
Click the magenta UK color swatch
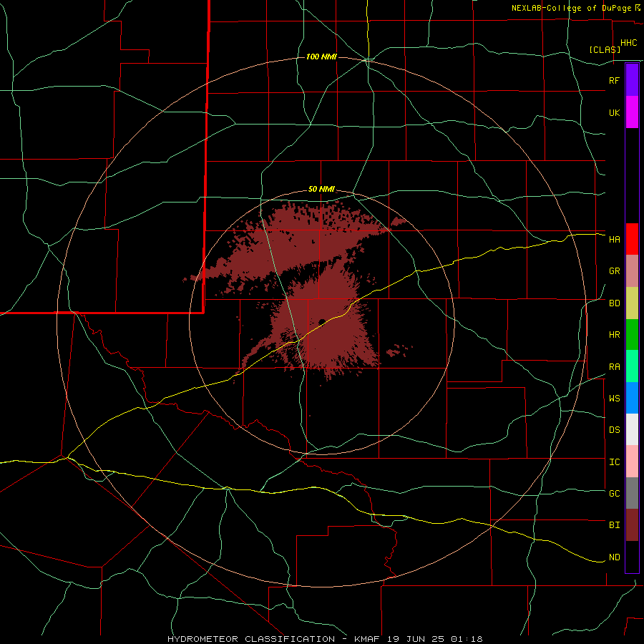tap(632, 112)
